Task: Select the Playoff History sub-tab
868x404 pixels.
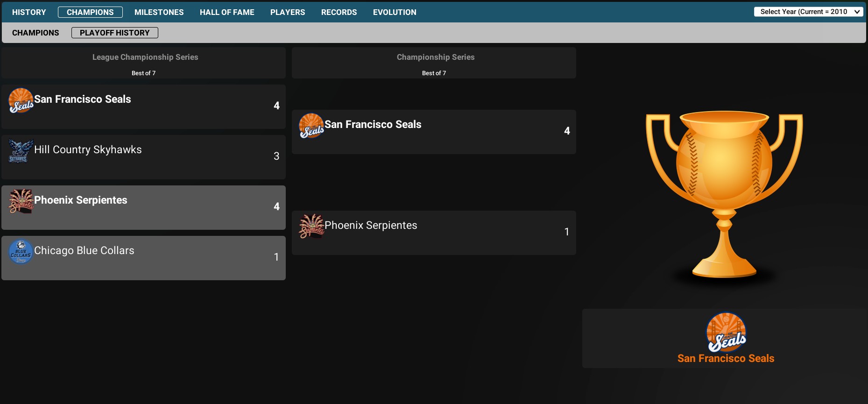Action: pyautogui.click(x=115, y=33)
